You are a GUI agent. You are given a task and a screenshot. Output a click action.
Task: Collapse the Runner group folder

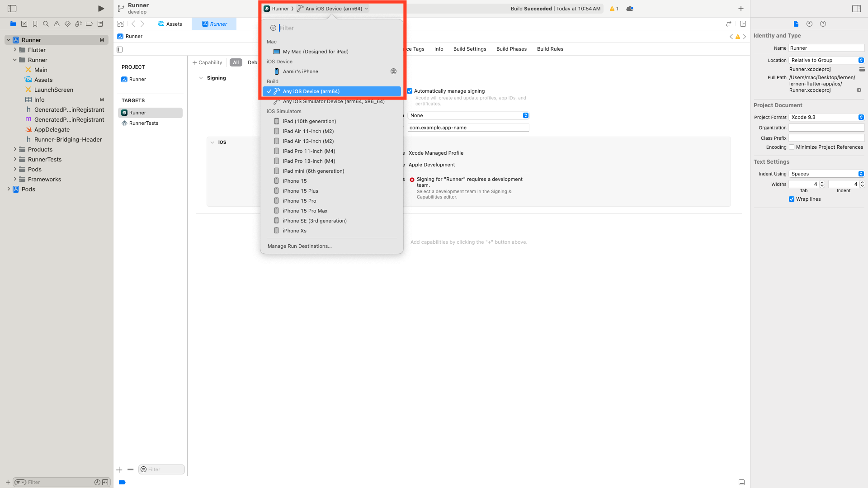(15, 60)
